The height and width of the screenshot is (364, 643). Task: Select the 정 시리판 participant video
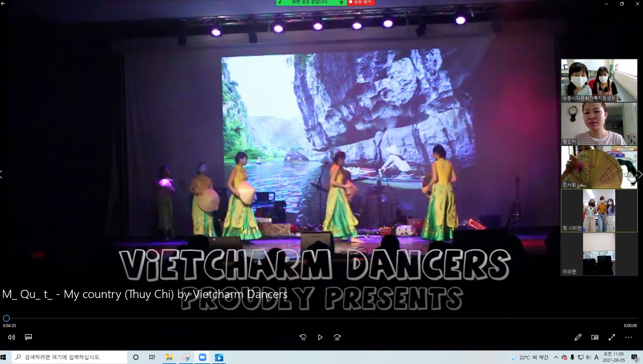(x=599, y=211)
